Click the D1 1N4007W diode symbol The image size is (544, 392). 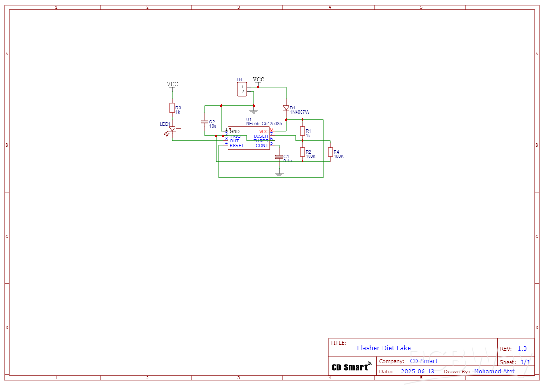coord(287,108)
